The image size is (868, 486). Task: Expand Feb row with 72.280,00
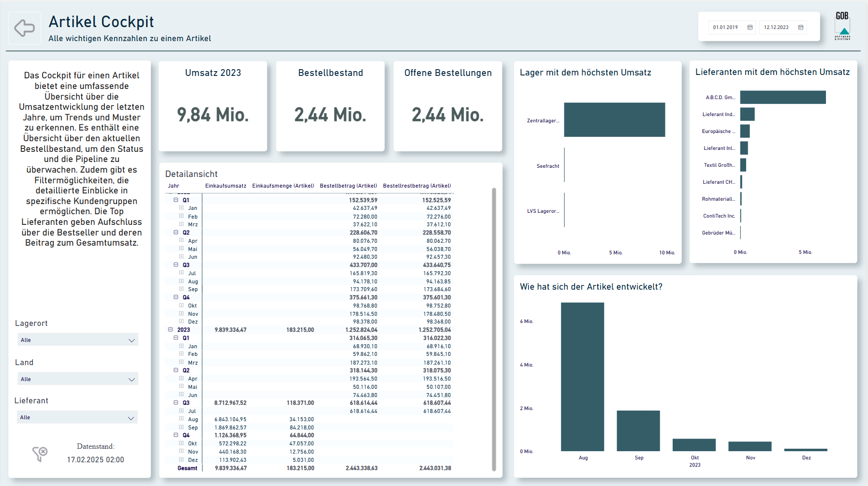(x=181, y=216)
